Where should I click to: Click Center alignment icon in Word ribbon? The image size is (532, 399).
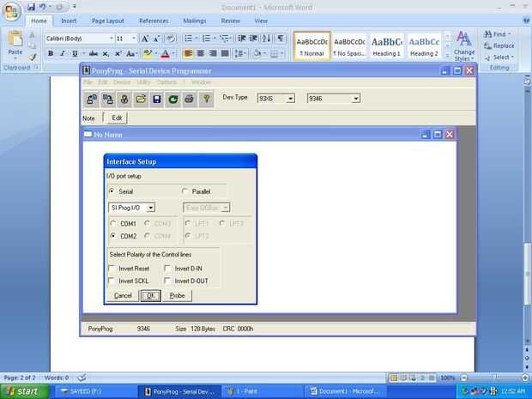tap(201, 53)
